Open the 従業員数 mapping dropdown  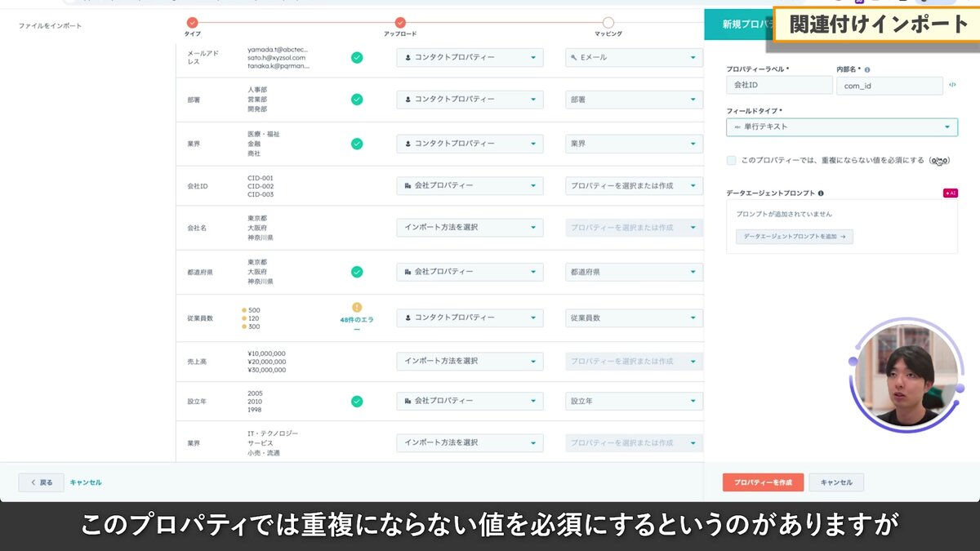click(633, 318)
